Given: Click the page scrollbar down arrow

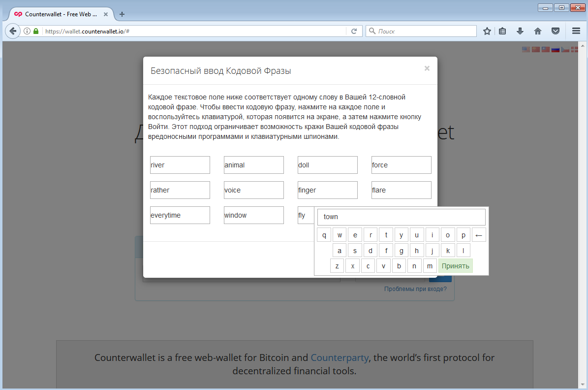Looking at the screenshot, I should (x=583, y=385).
